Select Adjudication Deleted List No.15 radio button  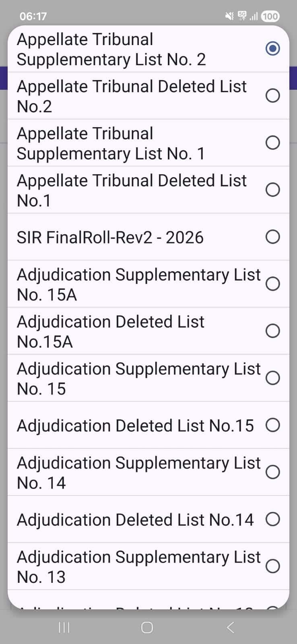pos(272,425)
